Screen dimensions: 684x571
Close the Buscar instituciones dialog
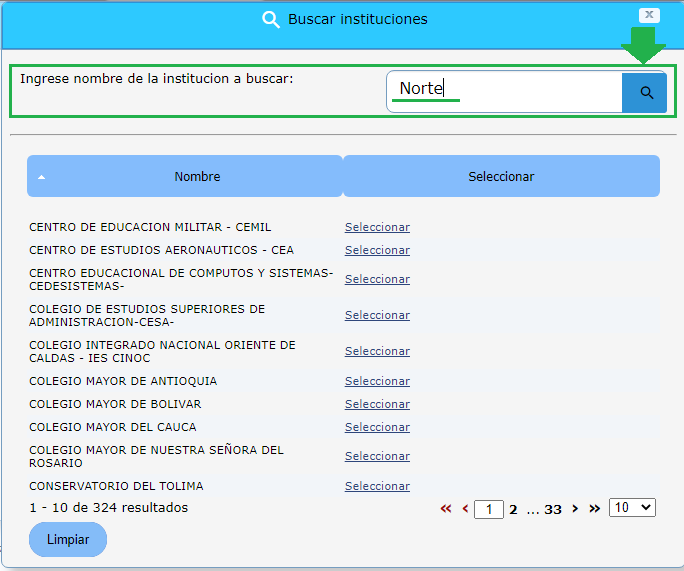pos(650,15)
